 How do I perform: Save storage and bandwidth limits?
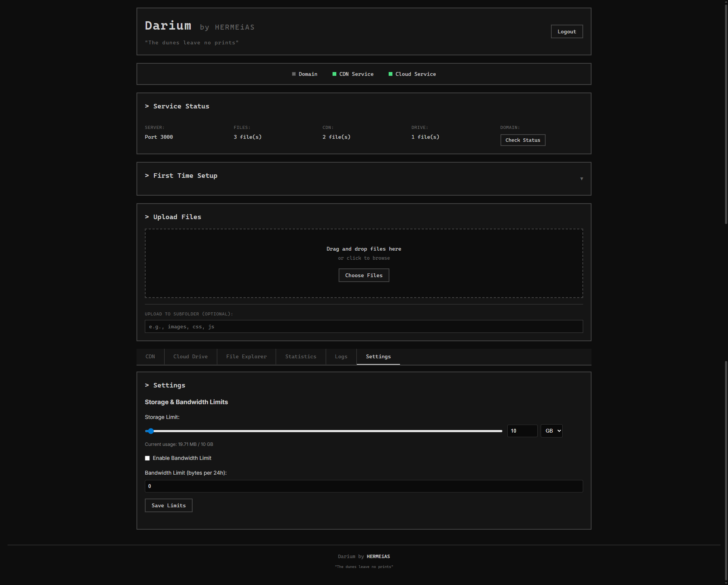pyautogui.click(x=168, y=505)
